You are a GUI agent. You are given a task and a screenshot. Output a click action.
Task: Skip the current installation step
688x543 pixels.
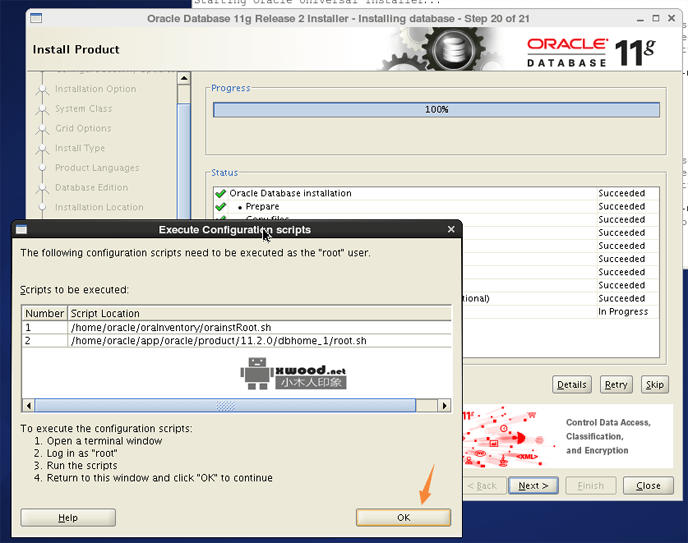[x=654, y=384]
